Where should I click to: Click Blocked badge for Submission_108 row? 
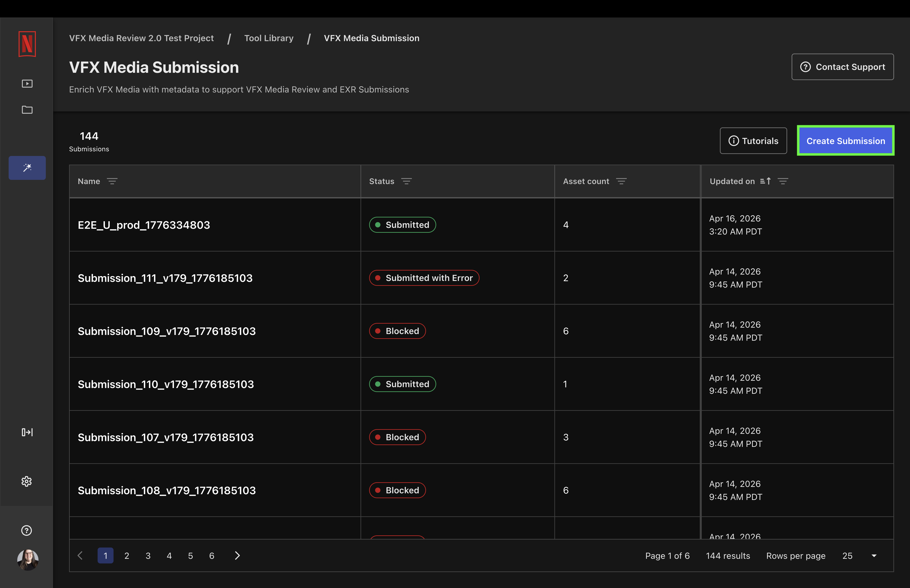click(x=397, y=490)
